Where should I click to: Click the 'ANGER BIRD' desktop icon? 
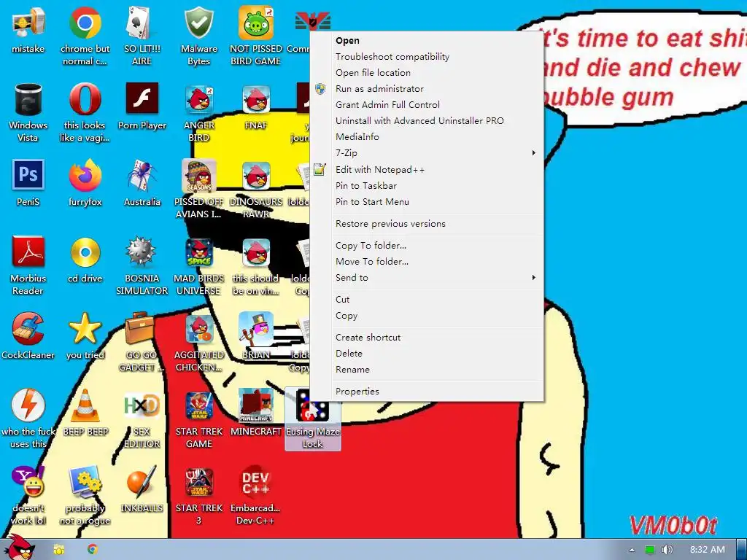coord(198,113)
